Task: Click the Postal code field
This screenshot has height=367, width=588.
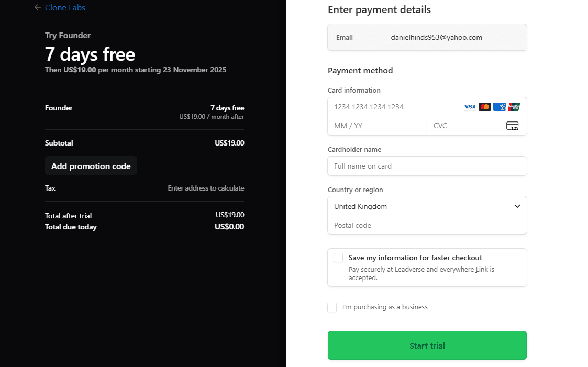Action: click(x=427, y=225)
